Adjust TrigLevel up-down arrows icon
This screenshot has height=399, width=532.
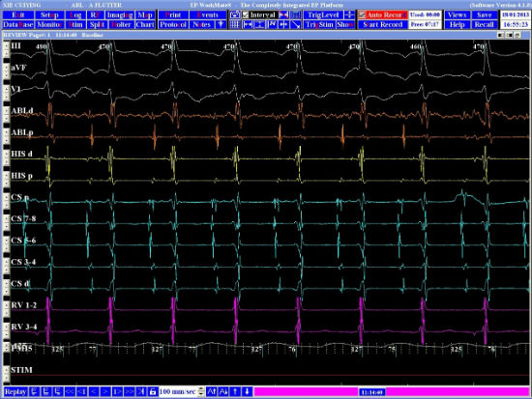pos(349,14)
